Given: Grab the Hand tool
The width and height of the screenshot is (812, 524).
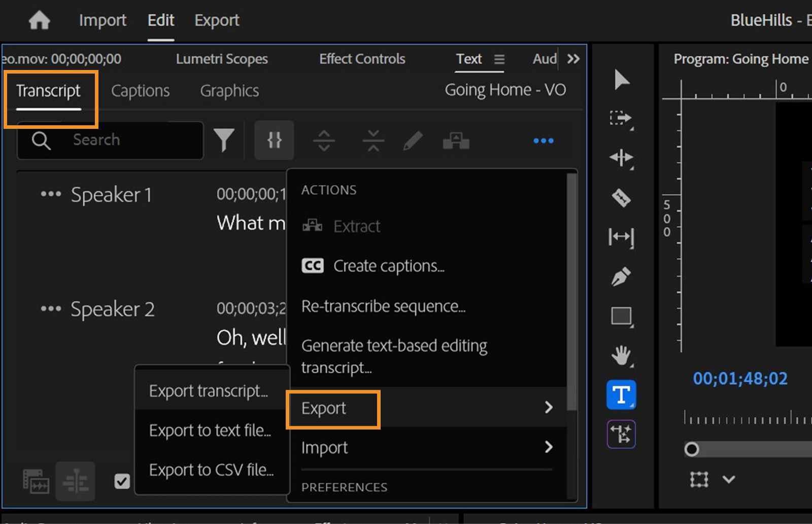Looking at the screenshot, I should (621, 356).
